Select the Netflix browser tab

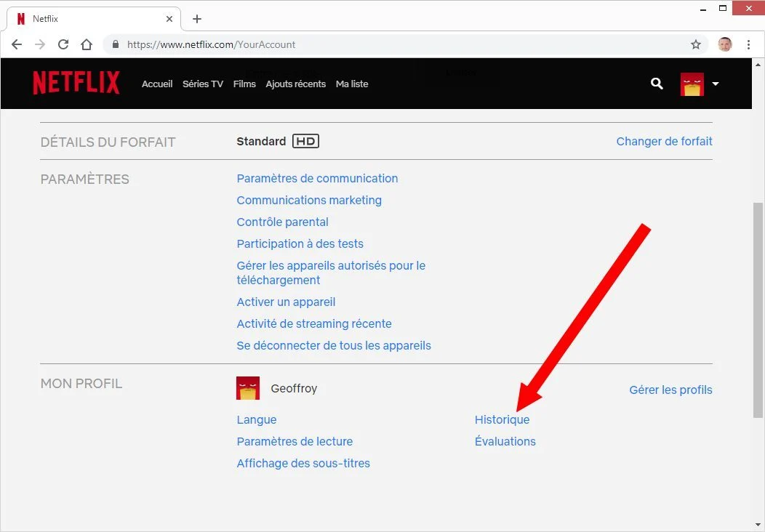coord(87,18)
